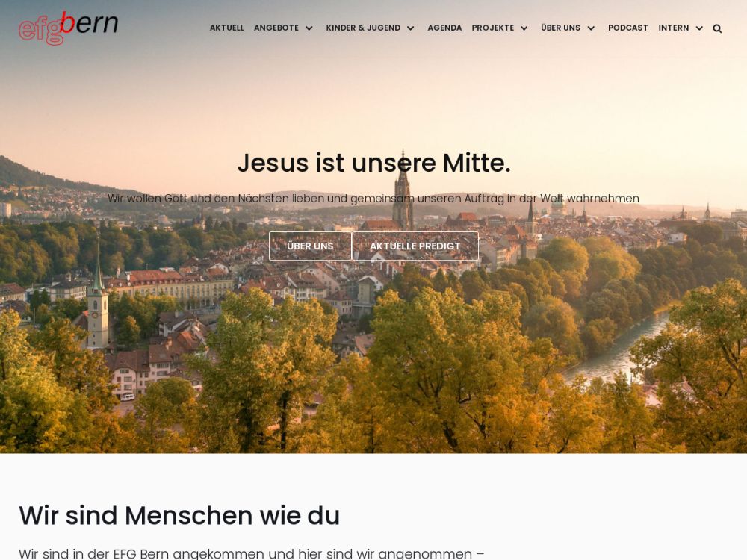The height and width of the screenshot is (560, 747).
Task: Open Intern in the top navigation
Action: [x=674, y=28]
